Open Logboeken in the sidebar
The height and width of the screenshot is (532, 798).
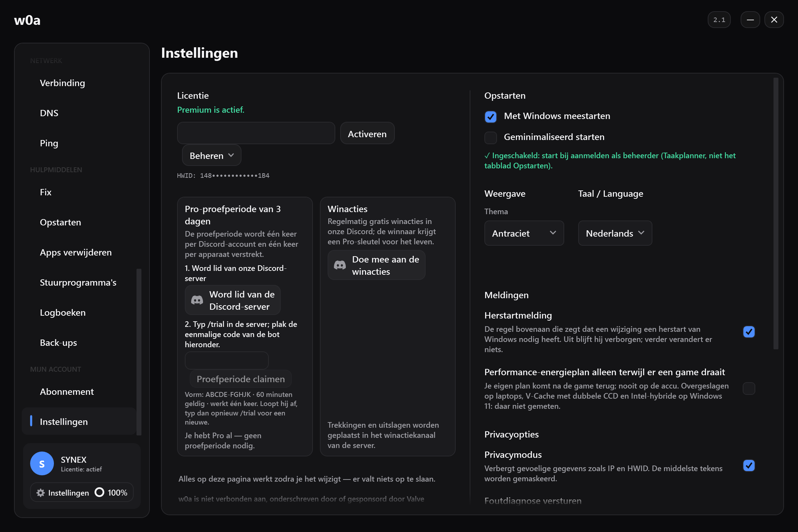(79, 313)
